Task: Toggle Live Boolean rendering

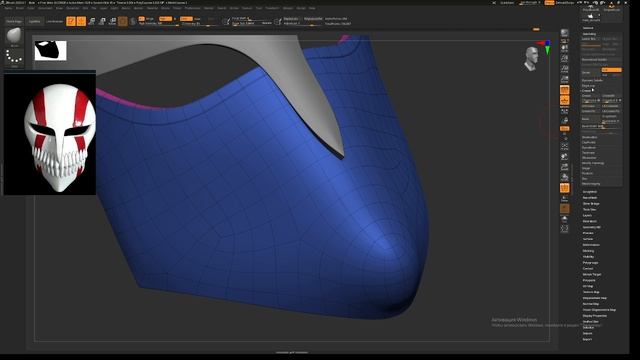Action: pos(55,21)
